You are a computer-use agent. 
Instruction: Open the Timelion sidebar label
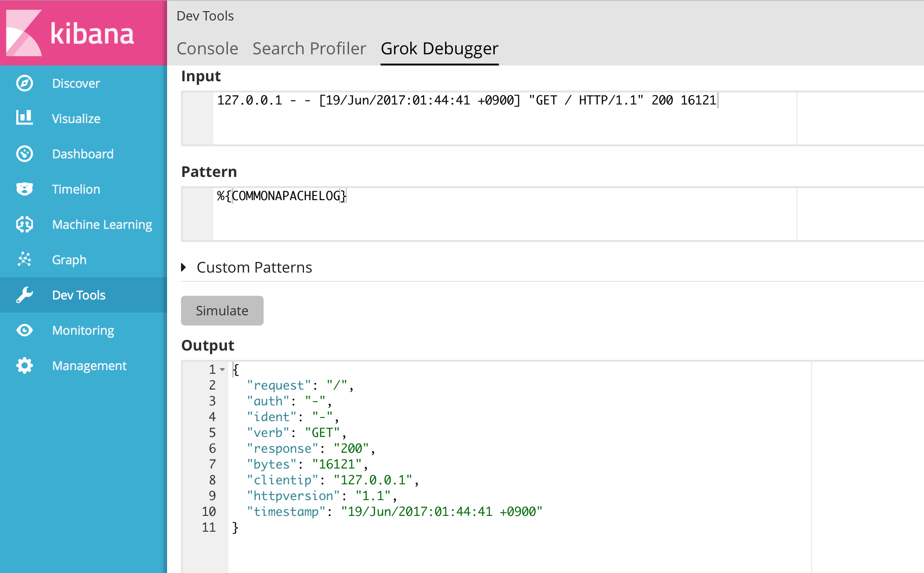pos(76,189)
